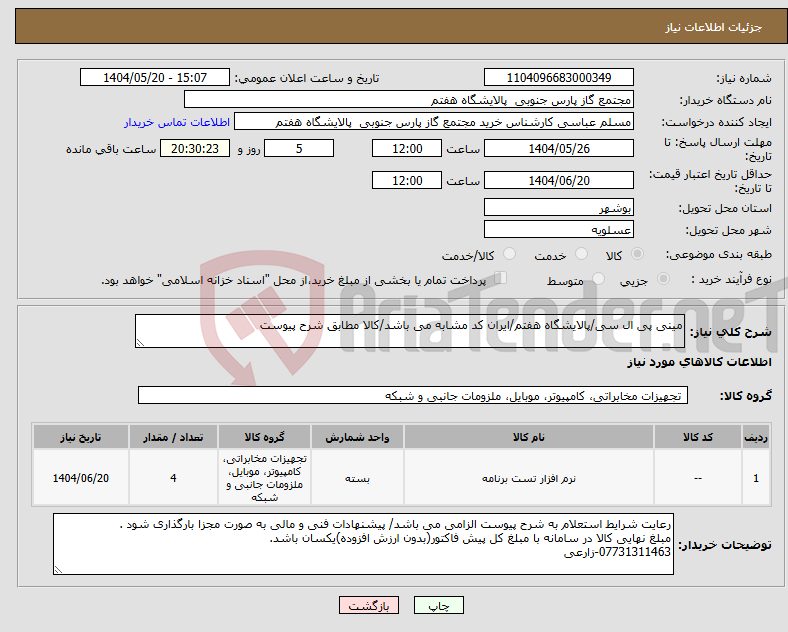Select the متوسط purchase type radio
The height and width of the screenshot is (632, 788).
(x=598, y=279)
